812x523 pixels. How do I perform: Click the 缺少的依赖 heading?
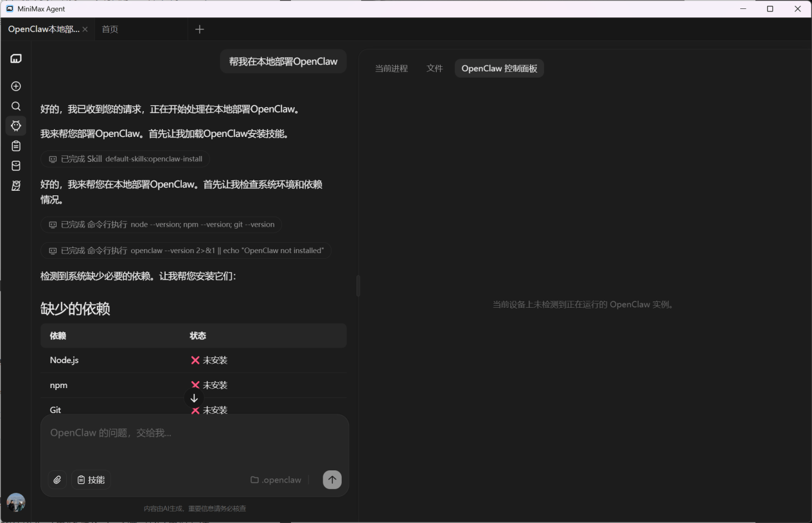pyautogui.click(x=75, y=308)
